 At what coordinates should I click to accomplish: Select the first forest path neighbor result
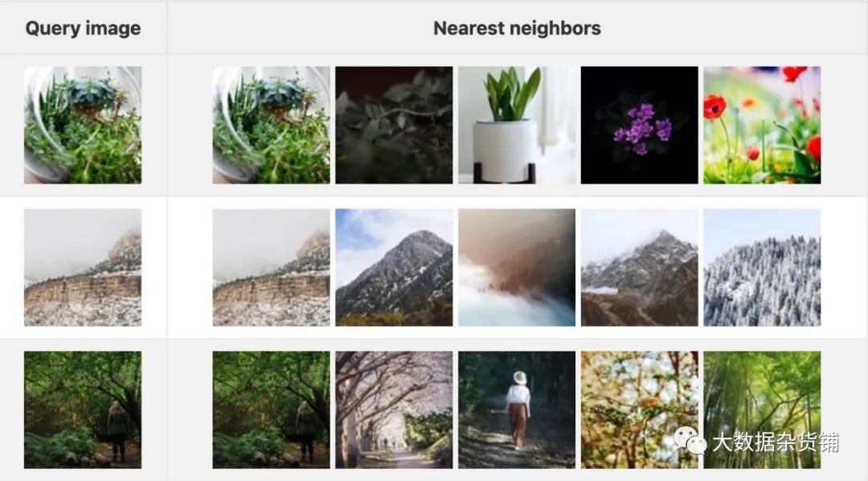coord(272,409)
